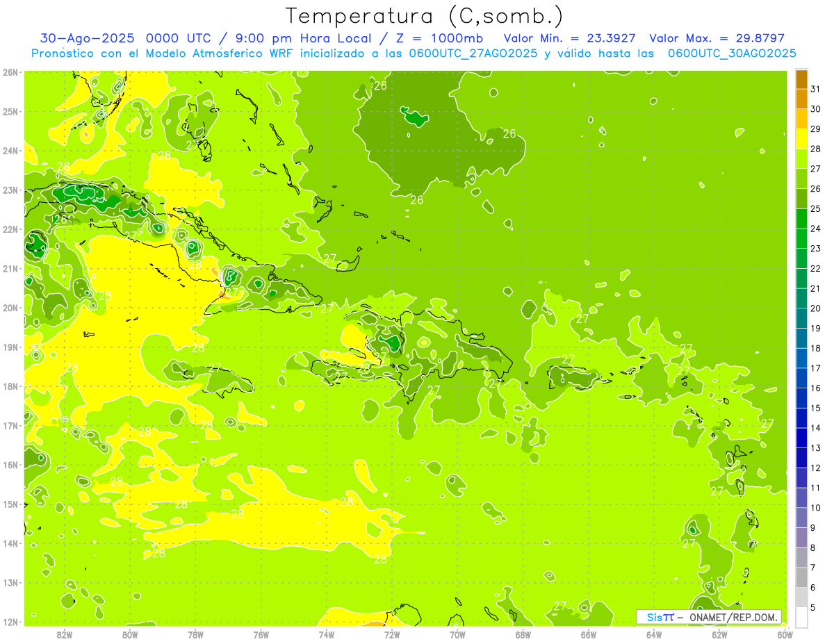Click the longitude axis label "78W"
Image resolution: width=834 pixels, height=644 pixels.
195,634
